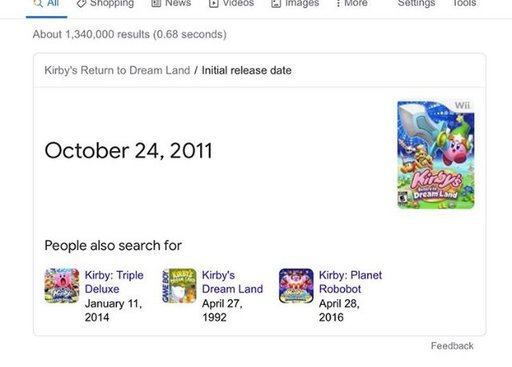Viewport: 512px width, 367px height.
Task: Expand the More search options menu
Action: [352, 4]
